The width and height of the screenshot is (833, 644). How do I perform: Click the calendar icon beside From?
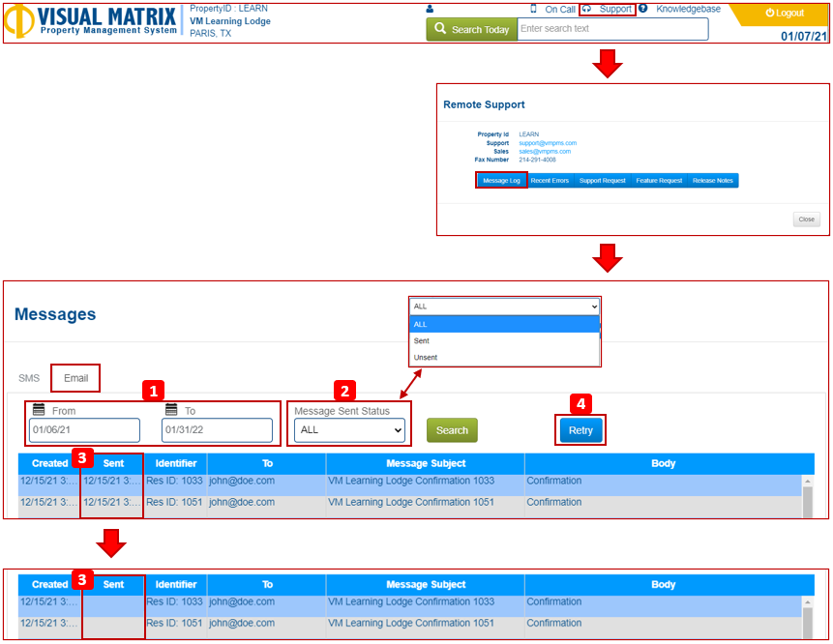(x=39, y=410)
